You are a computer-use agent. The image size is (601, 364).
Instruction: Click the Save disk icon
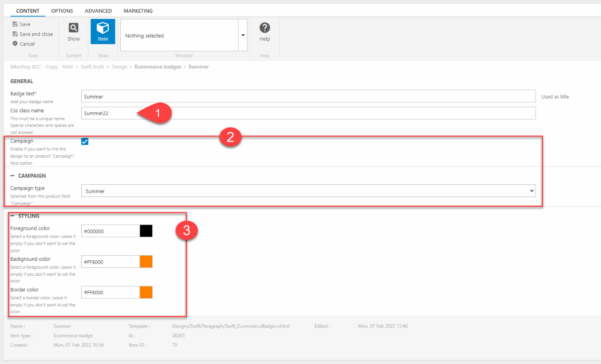pyautogui.click(x=15, y=24)
